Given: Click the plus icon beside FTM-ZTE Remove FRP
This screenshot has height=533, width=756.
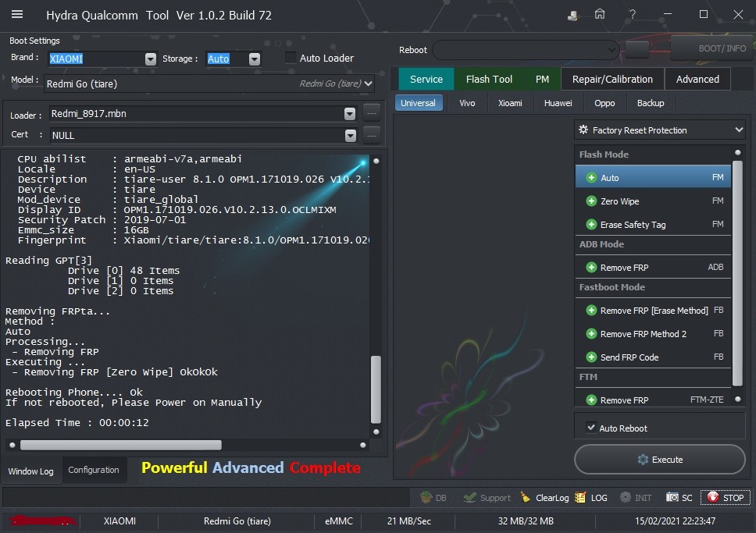Looking at the screenshot, I should point(591,400).
